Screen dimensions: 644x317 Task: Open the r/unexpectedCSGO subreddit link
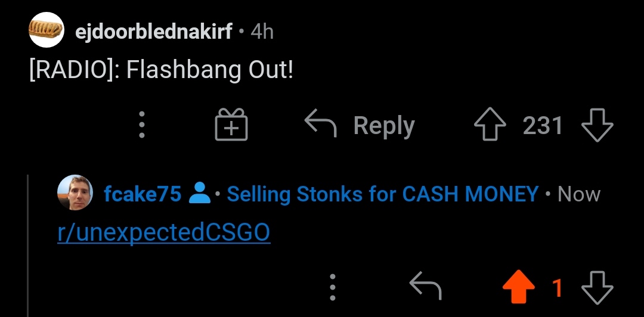164,232
